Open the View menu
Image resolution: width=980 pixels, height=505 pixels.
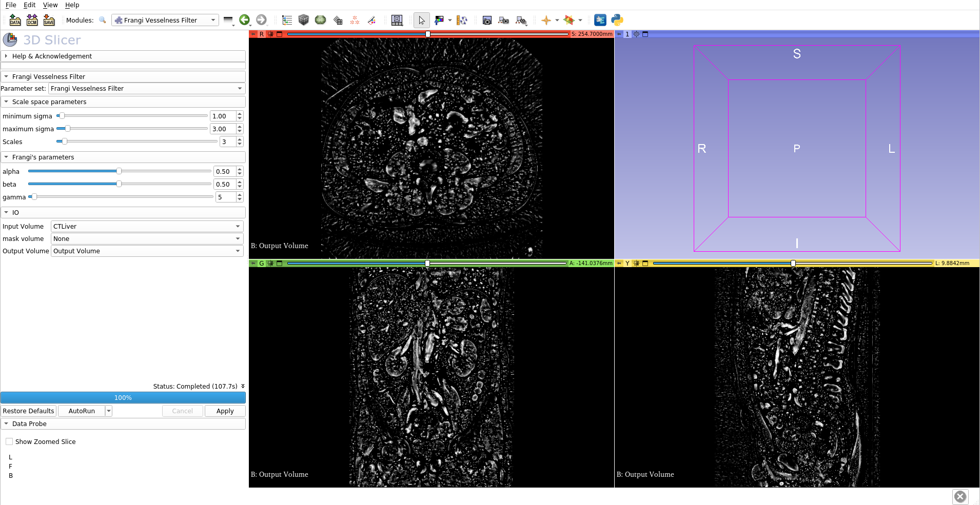(x=50, y=5)
